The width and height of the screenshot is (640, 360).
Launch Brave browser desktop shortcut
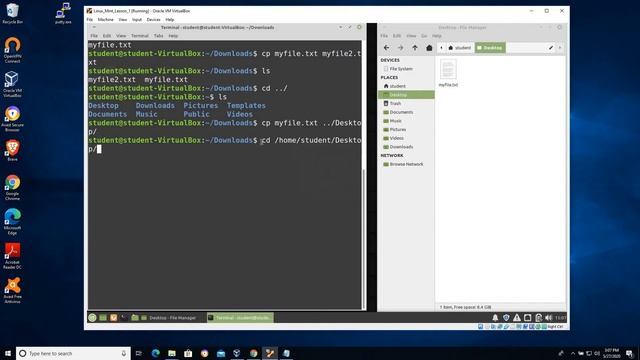click(12, 150)
